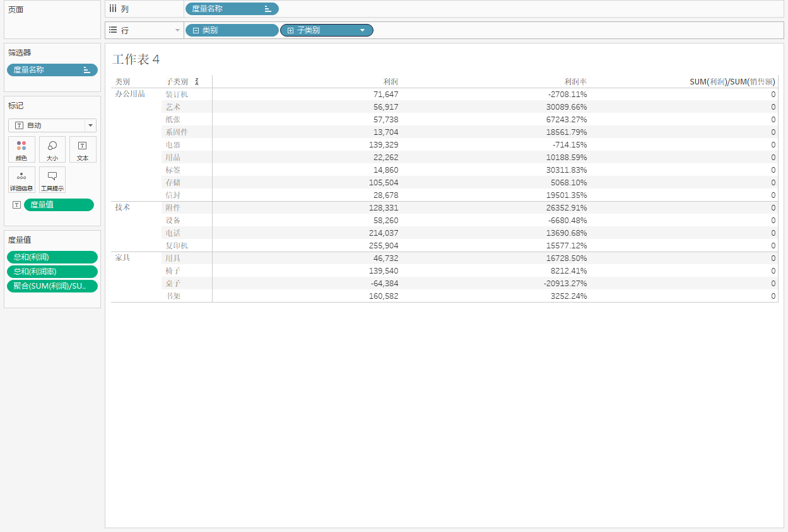Screen dimensions: 788x532
Task: Select the 艺术 subcategory row label
Action: tap(173, 107)
